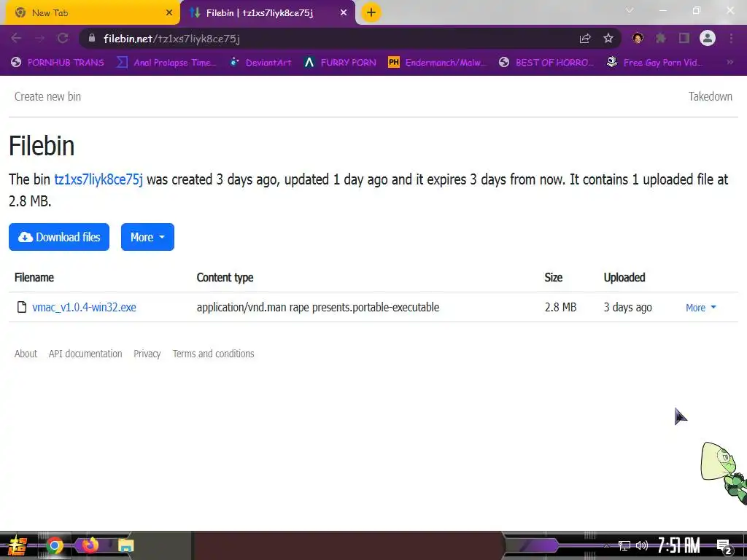Image resolution: width=747 pixels, height=560 pixels.
Task: Click the Create new bin link
Action: click(47, 96)
